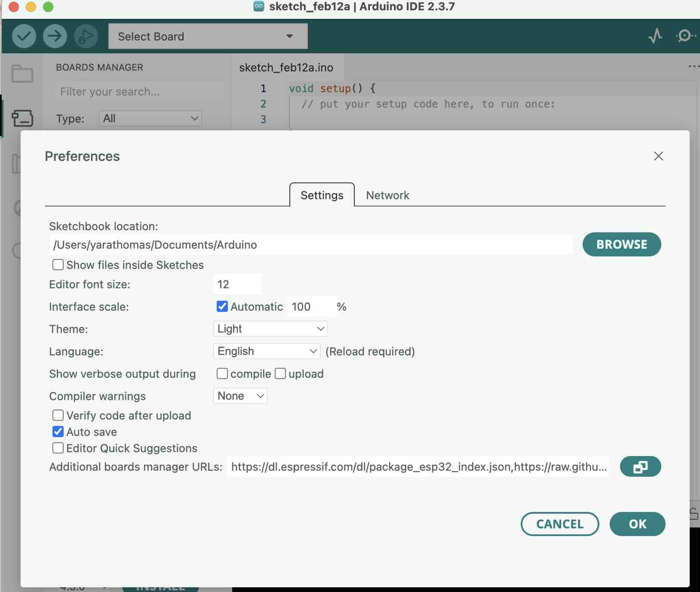Click the 'Sketchbook location:' label
Screen dimensions: 700x592
(x=104, y=226)
